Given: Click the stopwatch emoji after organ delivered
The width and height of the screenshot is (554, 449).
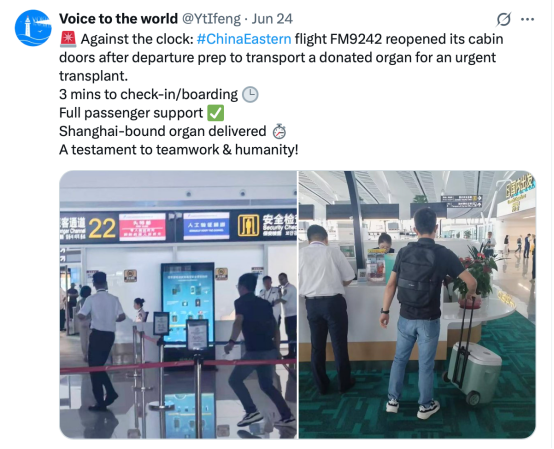Looking at the screenshot, I should 279,131.
